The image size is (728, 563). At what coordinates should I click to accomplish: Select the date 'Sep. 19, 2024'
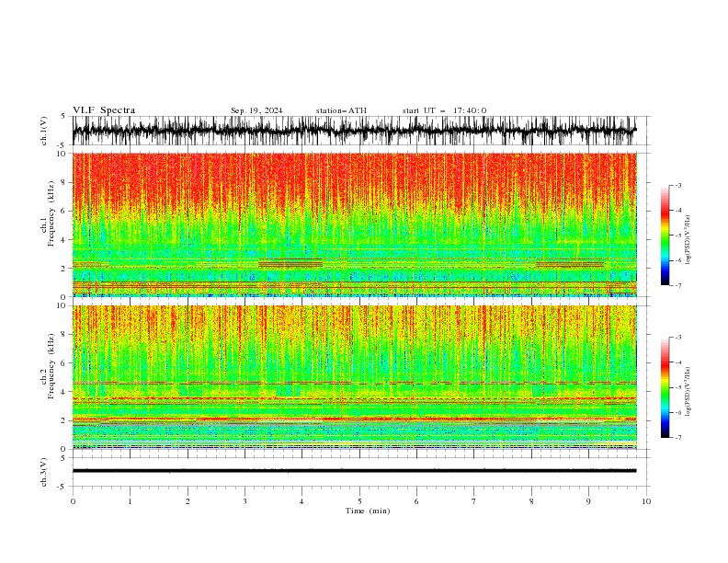pyautogui.click(x=256, y=110)
